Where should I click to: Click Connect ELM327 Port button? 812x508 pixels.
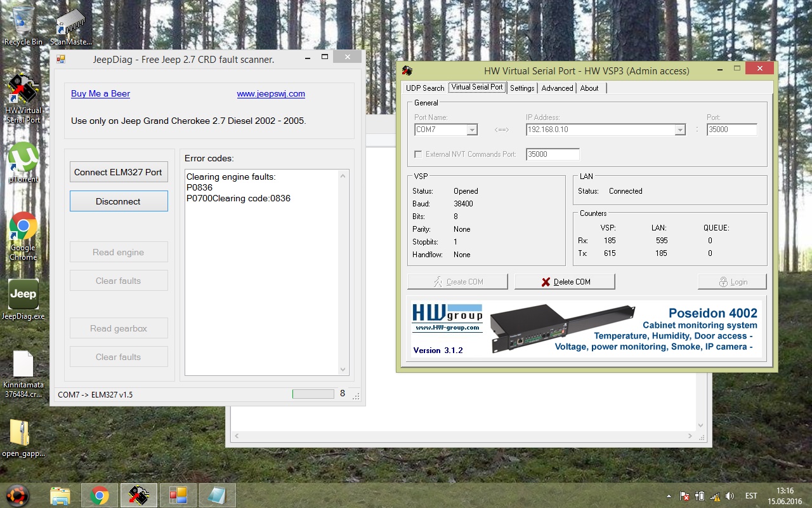119,172
